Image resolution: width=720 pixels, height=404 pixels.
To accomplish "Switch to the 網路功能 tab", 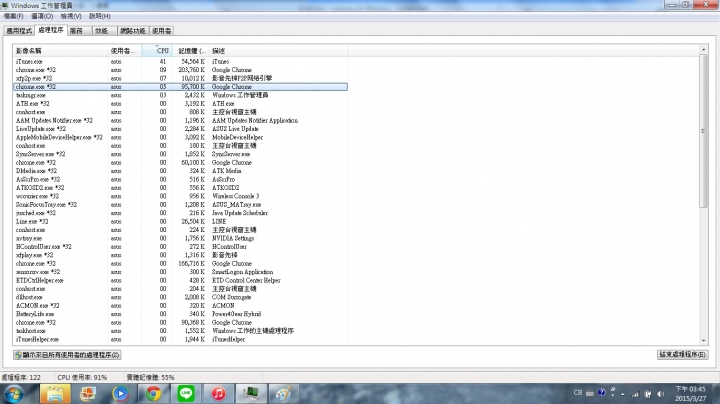I will (133, 31).
